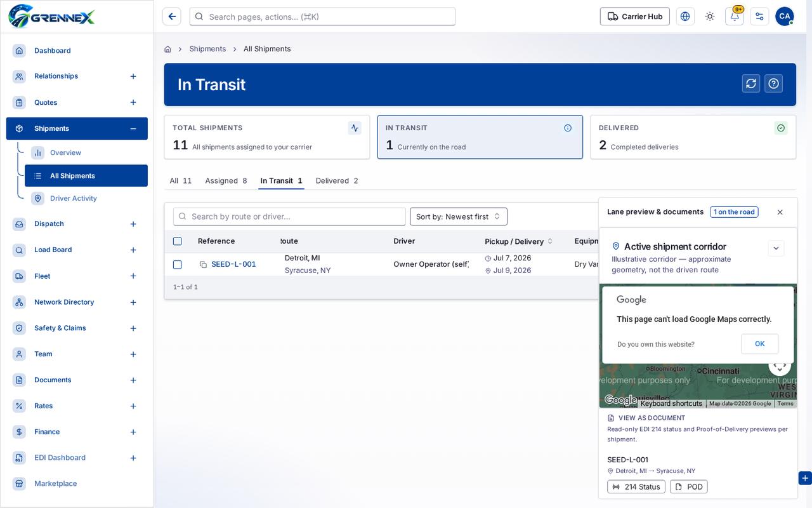812x508 pixels.
Task: Focus the Search pages, actions field
Action: (322, 17)
